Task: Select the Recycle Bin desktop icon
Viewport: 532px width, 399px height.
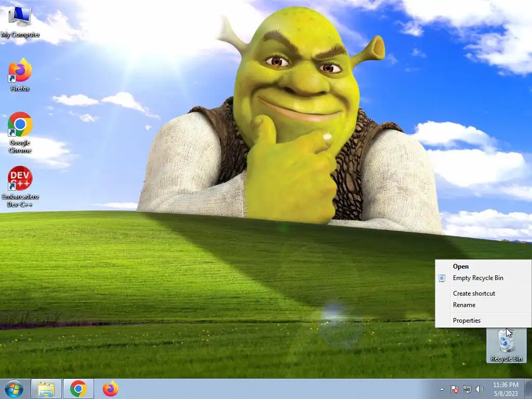Action: (506, 345)
